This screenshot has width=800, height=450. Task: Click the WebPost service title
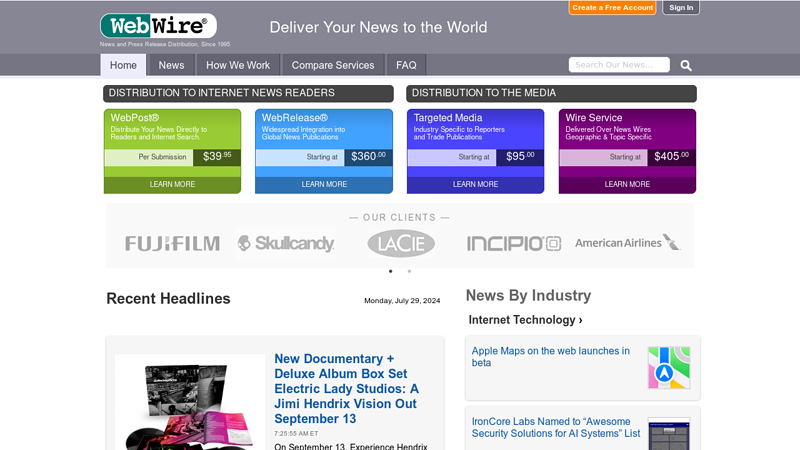[135, 118]
